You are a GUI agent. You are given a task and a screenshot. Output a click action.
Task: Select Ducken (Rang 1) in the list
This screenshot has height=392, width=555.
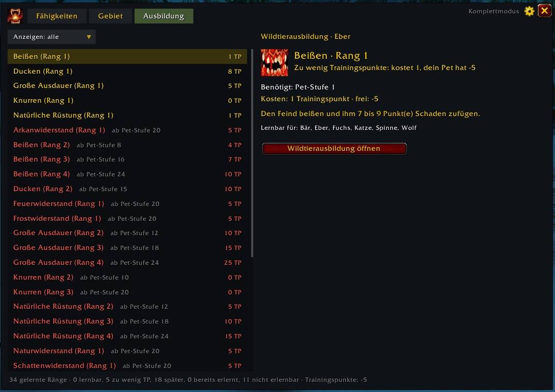[127, 72]
